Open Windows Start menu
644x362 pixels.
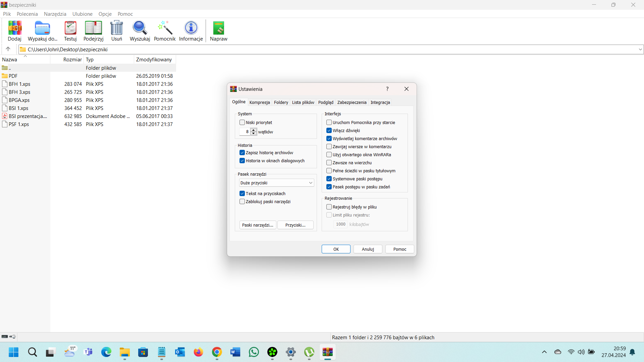pos(13,352)
